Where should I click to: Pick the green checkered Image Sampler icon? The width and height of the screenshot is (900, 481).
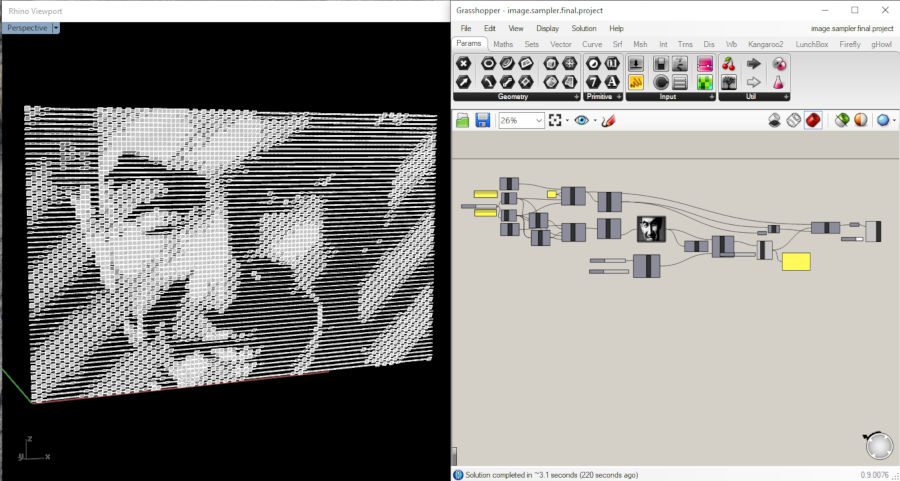(x=705, y=82)
